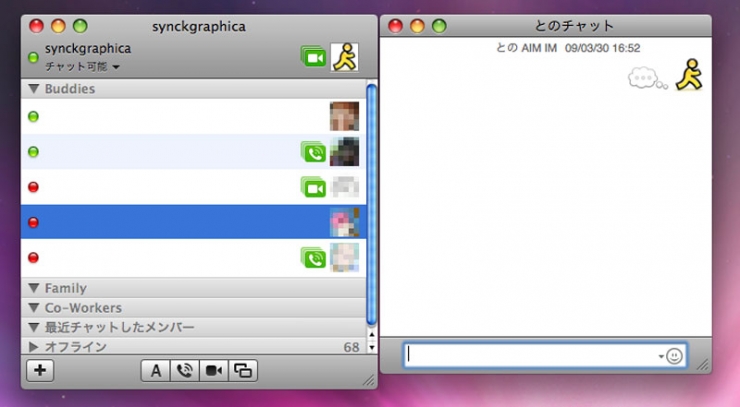Click the gray avatar on the third buddy row

[345, 187]
